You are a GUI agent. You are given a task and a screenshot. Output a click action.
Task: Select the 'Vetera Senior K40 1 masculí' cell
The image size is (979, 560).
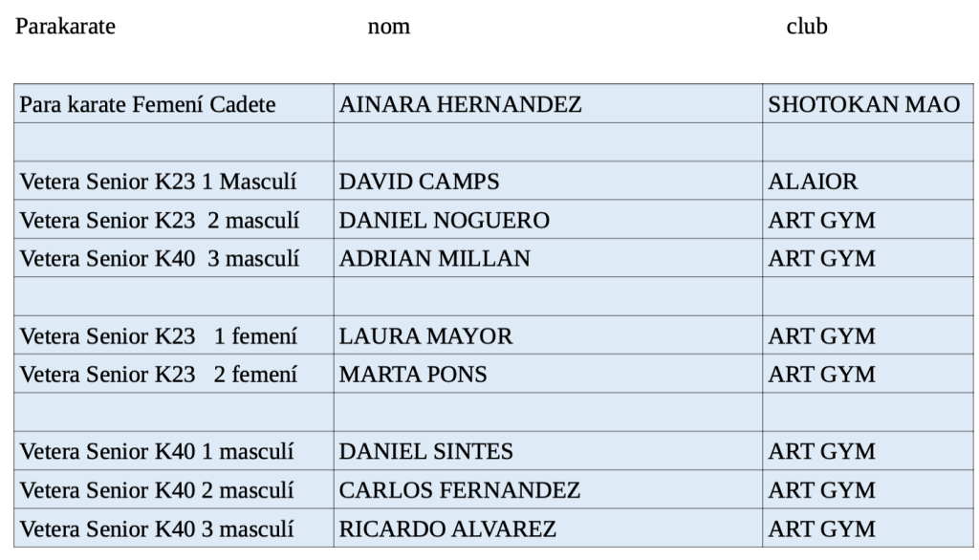[x=157, y=452]
